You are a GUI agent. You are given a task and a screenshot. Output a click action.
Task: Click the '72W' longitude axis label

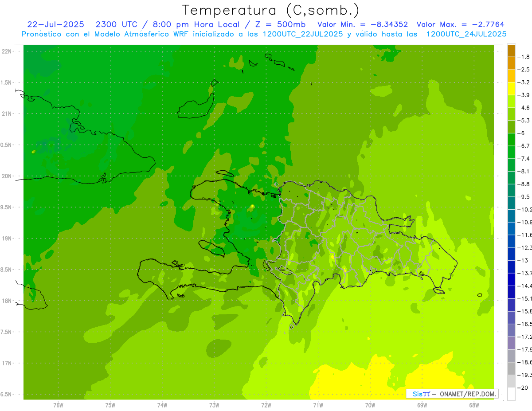[x=266, y=405]
